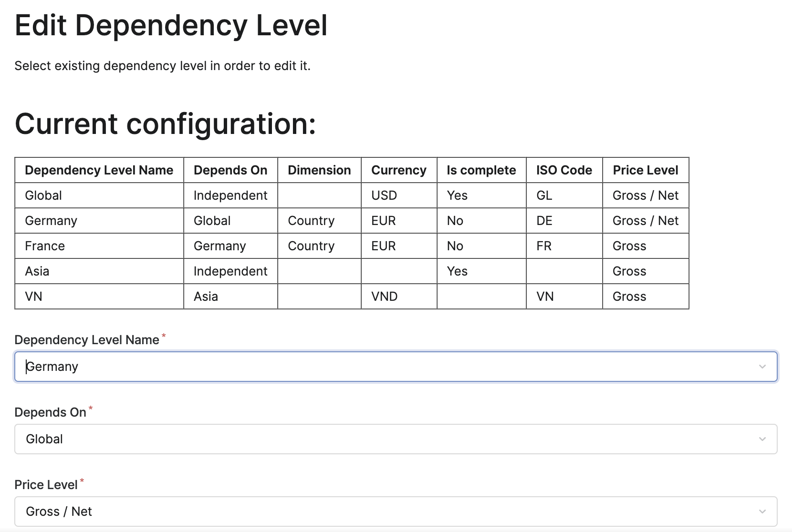Viewport: 792px width, 532px height.
Task: Click the Price Level chevron arrow
Action: [762, 511]
